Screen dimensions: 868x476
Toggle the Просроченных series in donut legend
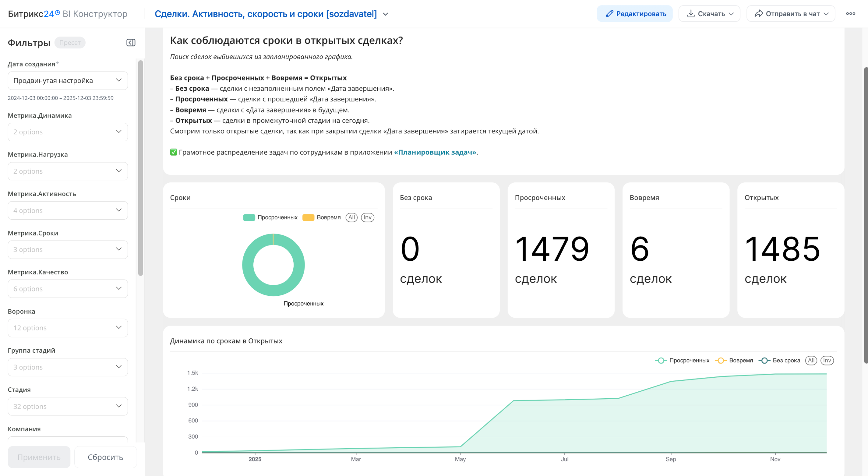click(277, 217)
